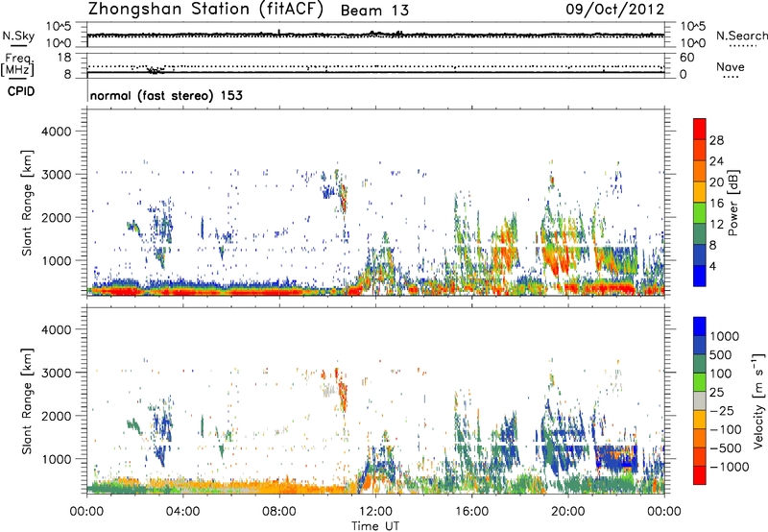Click the blue top of velocity color bar
Screen dimensions: 768x532
click(700, 326)
